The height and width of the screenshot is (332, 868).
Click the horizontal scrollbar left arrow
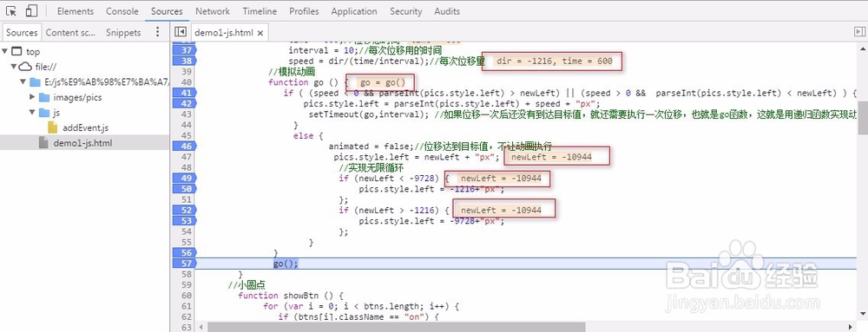(201, 327)
